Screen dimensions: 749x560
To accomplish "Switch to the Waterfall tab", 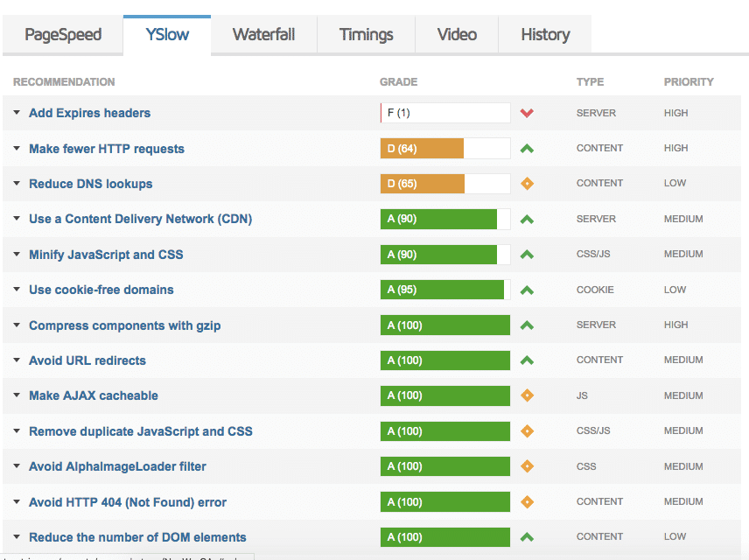I will (263, 34).
